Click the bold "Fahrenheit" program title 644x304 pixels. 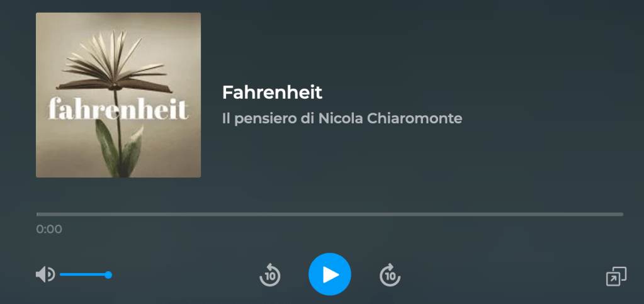272,93
